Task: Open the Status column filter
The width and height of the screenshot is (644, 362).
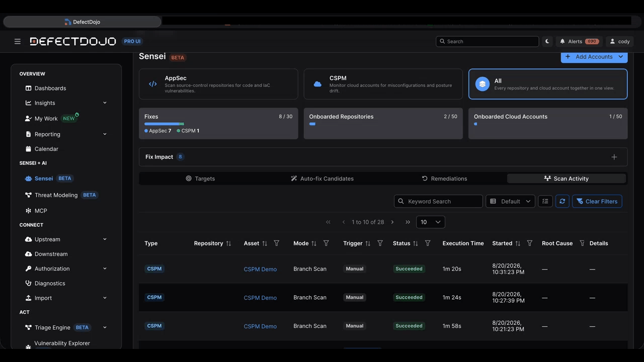Action: point(428,243)
